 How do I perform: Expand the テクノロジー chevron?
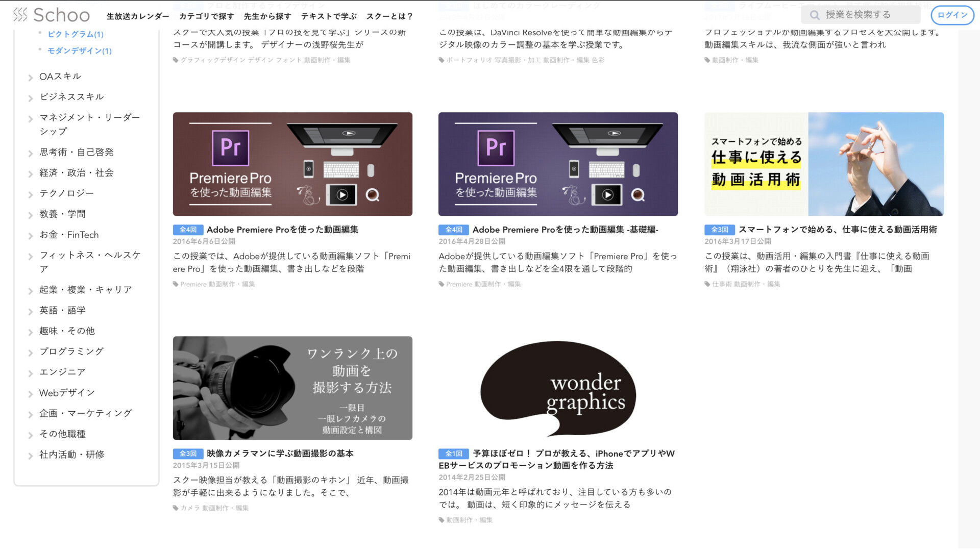(31, 194)
